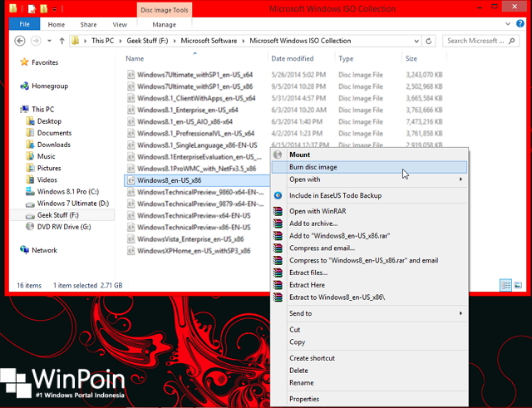
Task: Select the Windows7Ultimate_withSP1_en-US_x64 file
Action: coord(195,75)
